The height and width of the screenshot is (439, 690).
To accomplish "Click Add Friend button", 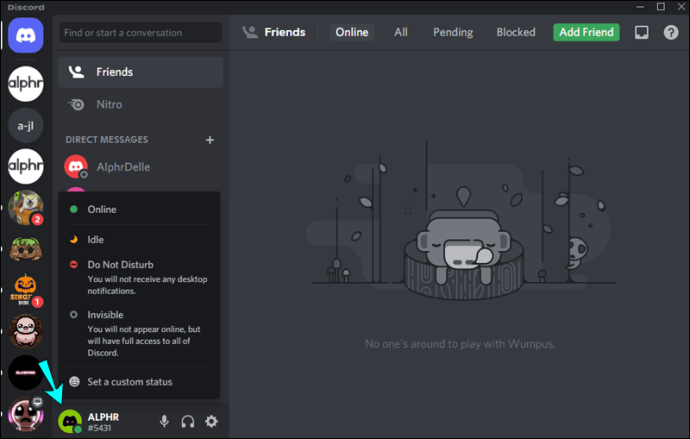I will [x=586, y=32].
